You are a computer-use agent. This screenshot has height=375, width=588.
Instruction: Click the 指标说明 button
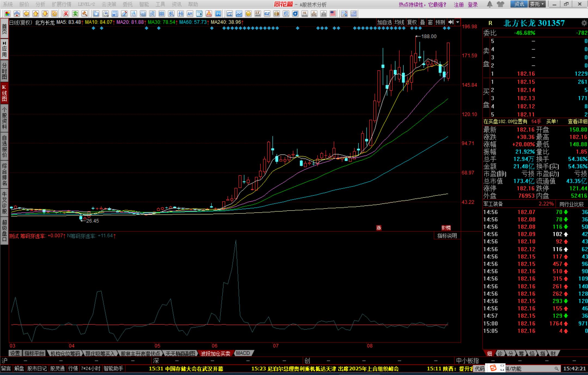pos(447,236)
